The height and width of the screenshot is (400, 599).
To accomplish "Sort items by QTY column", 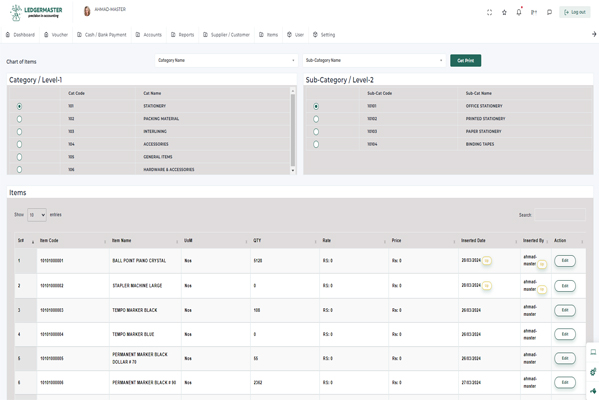I will tap(285, 241).
